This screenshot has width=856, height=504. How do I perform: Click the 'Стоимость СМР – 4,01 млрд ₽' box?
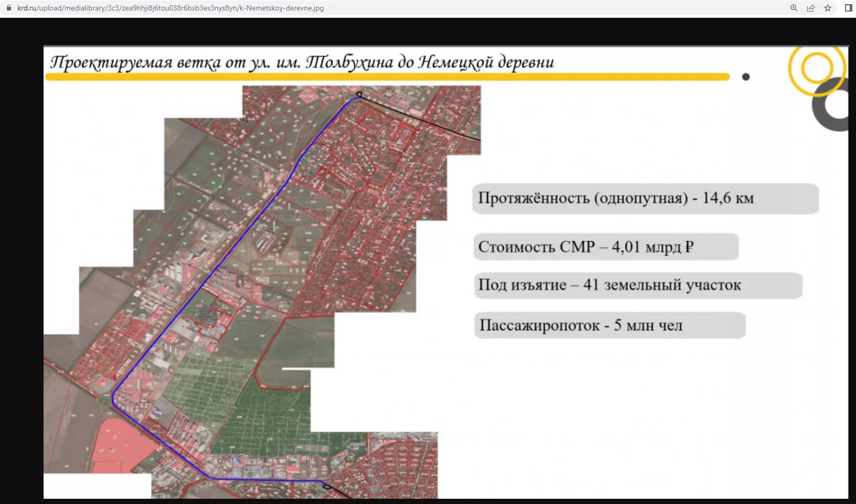(x=606, y=246)
